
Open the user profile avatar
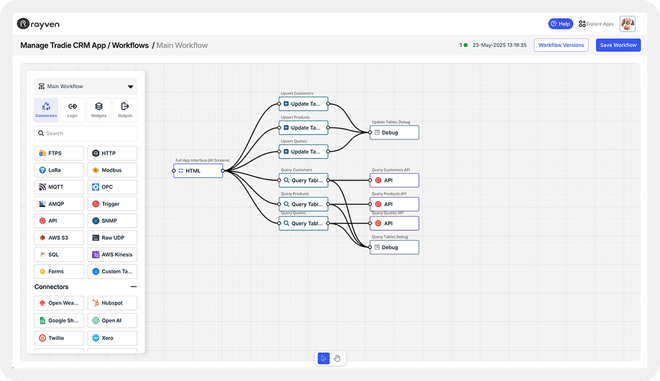(628, 24)
